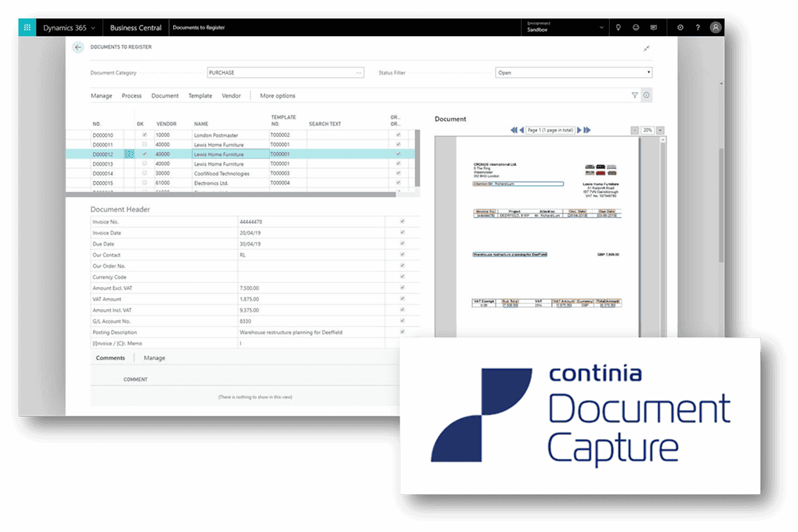Screen dimensions: 798x532
Task: Go to next document page arrow
Action: (x=579, y=130)
